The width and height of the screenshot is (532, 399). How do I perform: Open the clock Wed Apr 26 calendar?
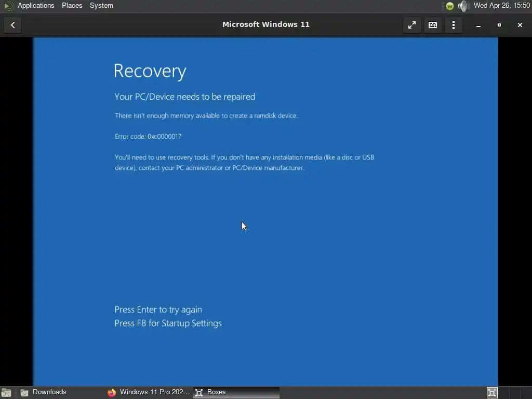(x=502, y=5)
